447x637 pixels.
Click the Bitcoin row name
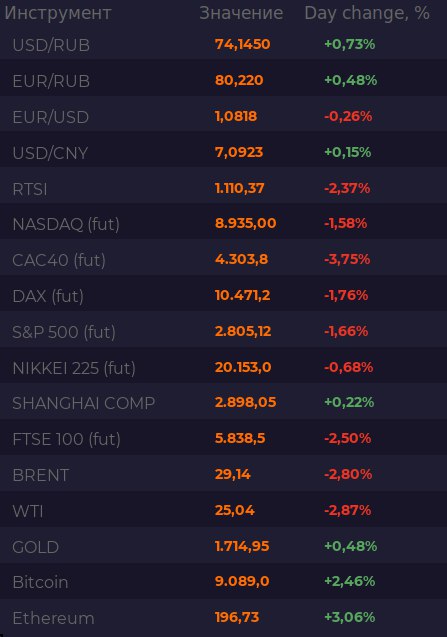tap(40, 582)
